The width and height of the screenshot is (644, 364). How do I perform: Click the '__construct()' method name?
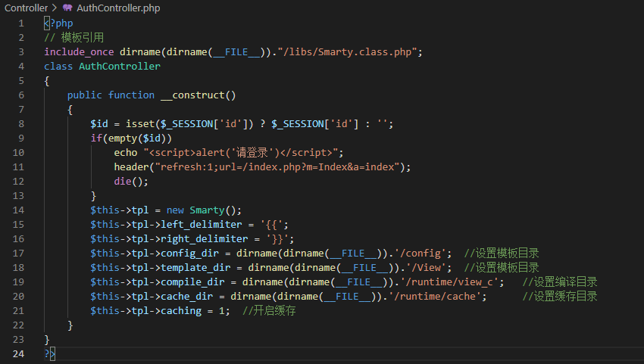(198, 95)
